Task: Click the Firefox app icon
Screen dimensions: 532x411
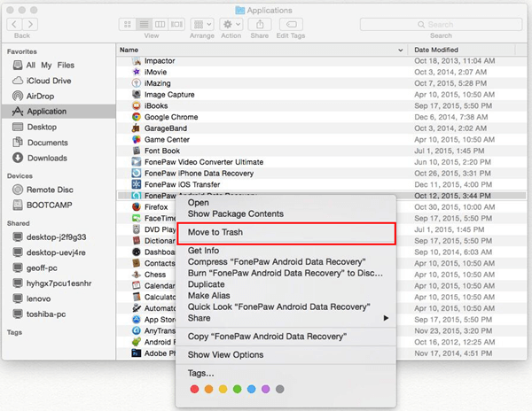Action: [x=137, y=206]
